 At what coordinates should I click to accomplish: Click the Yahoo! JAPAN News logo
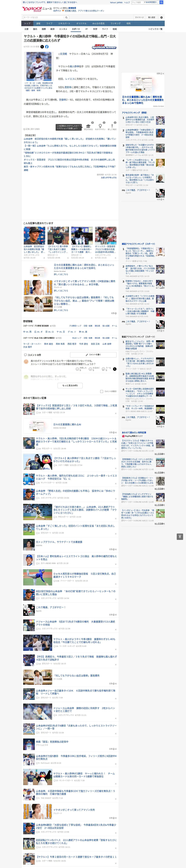coord(37,9)
